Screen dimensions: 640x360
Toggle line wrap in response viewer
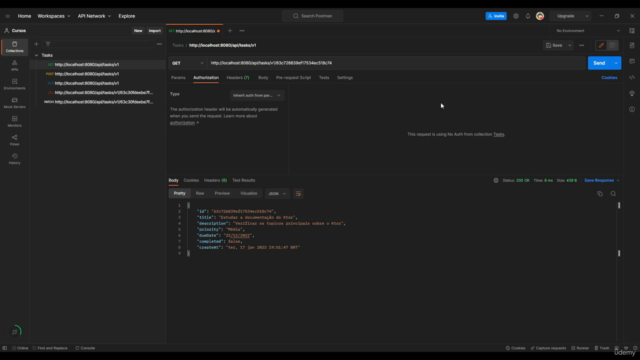[x=298, y=194]
